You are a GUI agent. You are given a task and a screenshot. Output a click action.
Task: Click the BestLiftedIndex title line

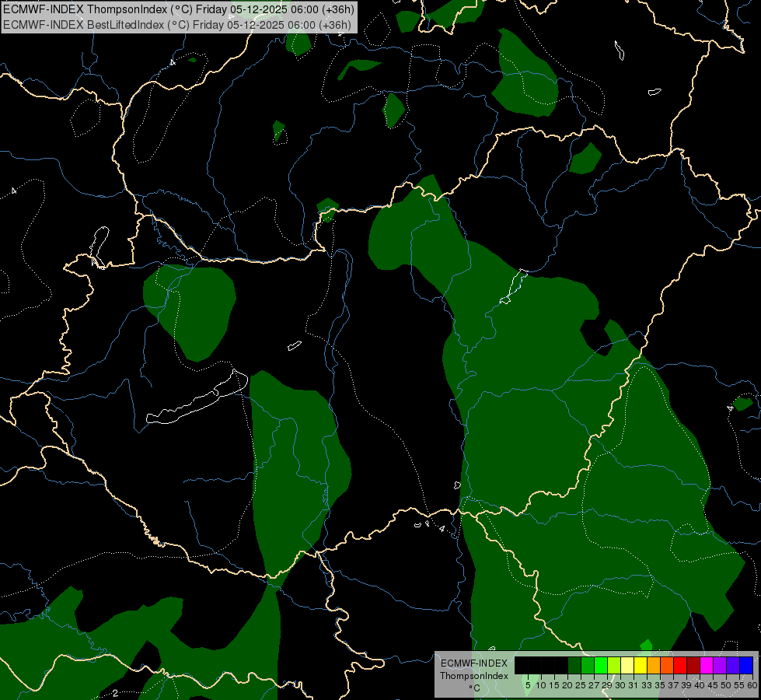pos(177,24)
